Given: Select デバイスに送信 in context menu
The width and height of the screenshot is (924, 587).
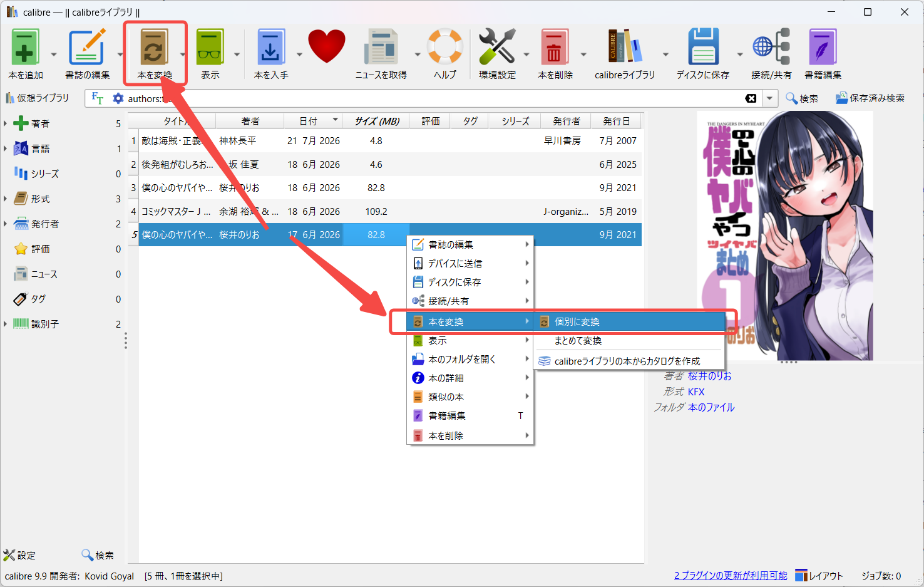Looking at the screenshot, I should click(x=470, y=264).
